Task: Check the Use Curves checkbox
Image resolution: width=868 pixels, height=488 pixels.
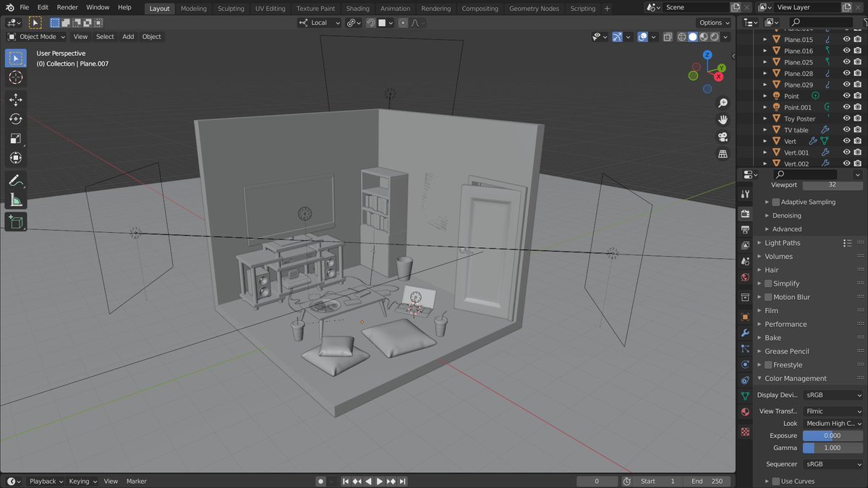Action: coord(776,481)
